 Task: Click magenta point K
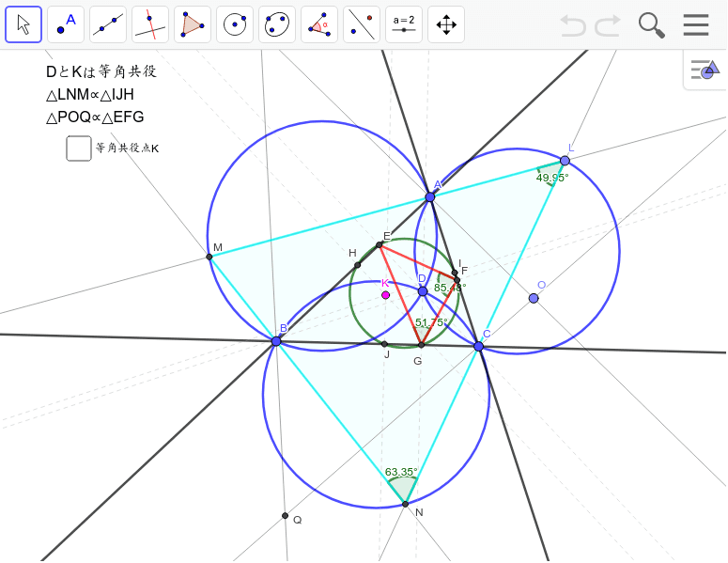[385, 295]
